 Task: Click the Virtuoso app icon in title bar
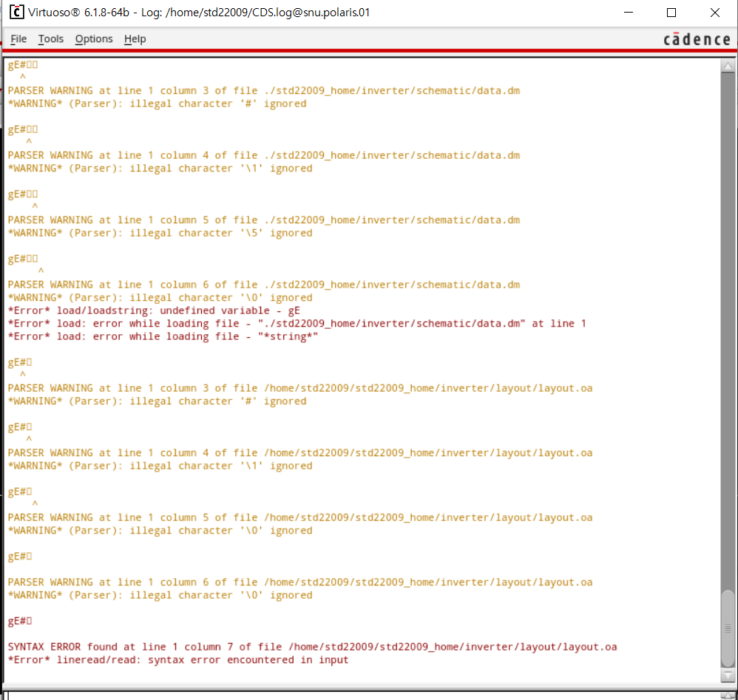tap(16, 13)
